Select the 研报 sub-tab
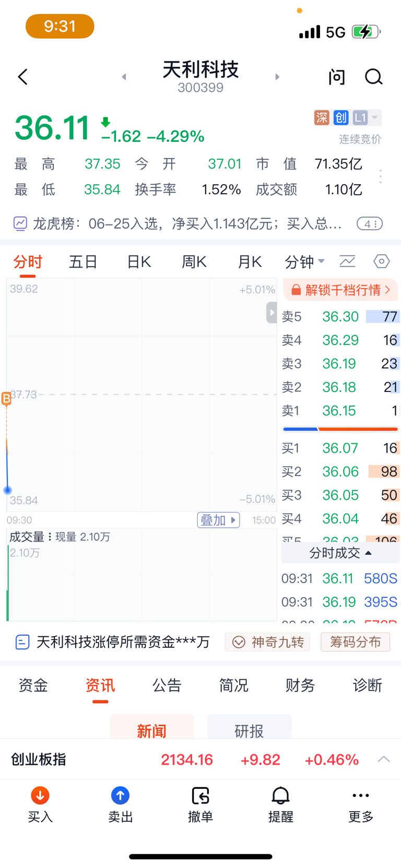401x868 pixels. (x=249, y=727)
